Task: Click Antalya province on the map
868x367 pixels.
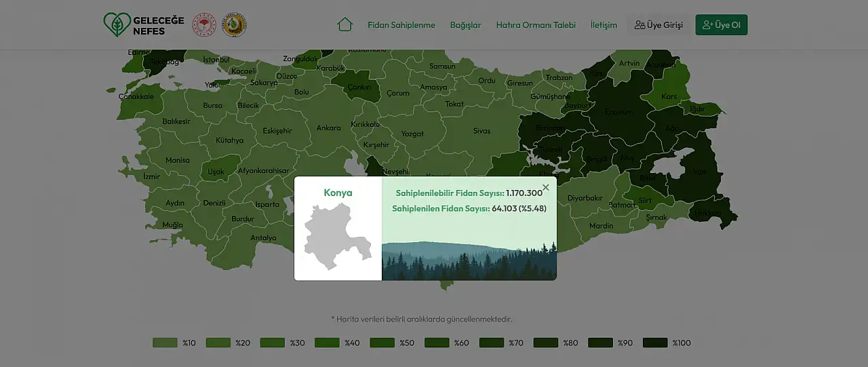Action: coord(263,238)
